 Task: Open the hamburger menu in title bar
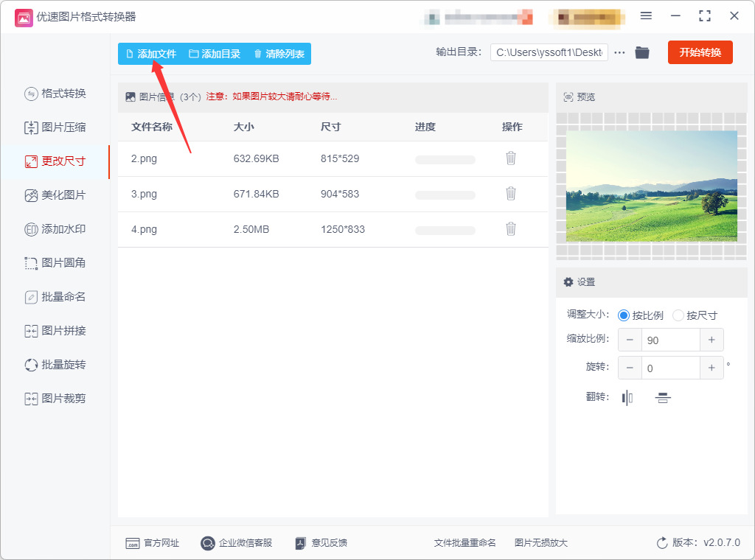click(646, 16)
